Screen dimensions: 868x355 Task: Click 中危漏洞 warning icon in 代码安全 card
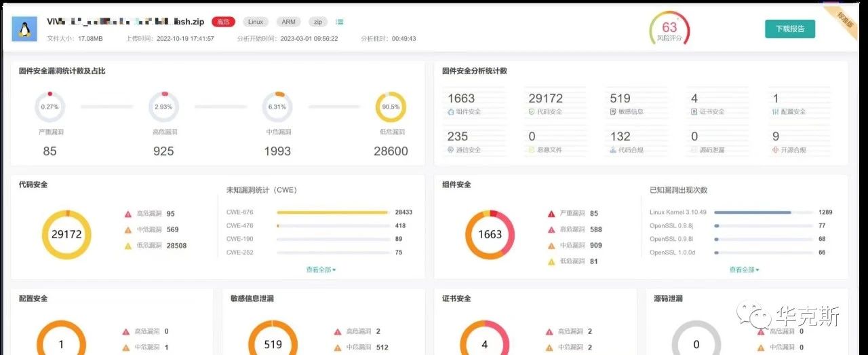127,229
